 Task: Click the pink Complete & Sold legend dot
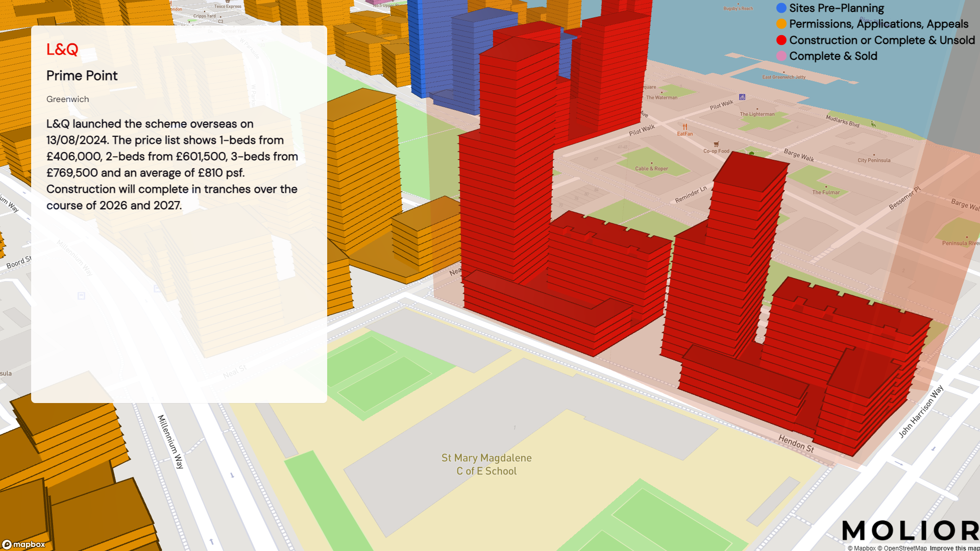[781, 56]
